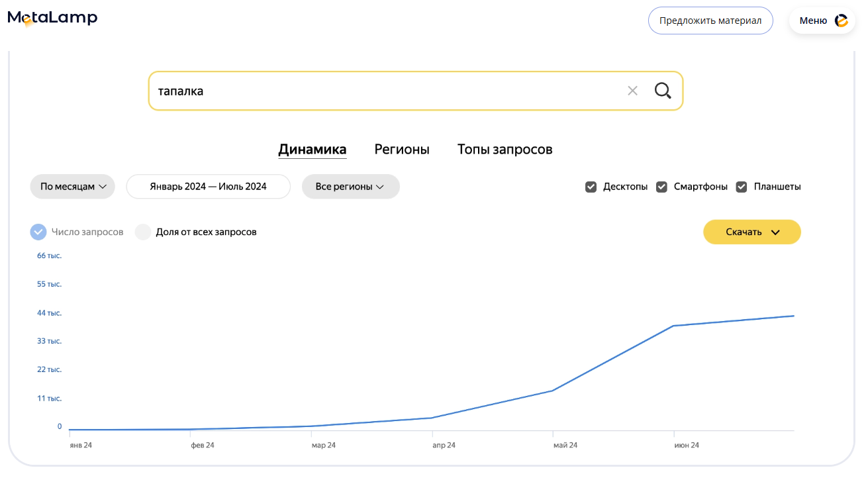Clear the search field with X icon
Viewport: 868px width, 478px height.
point(632,91)
